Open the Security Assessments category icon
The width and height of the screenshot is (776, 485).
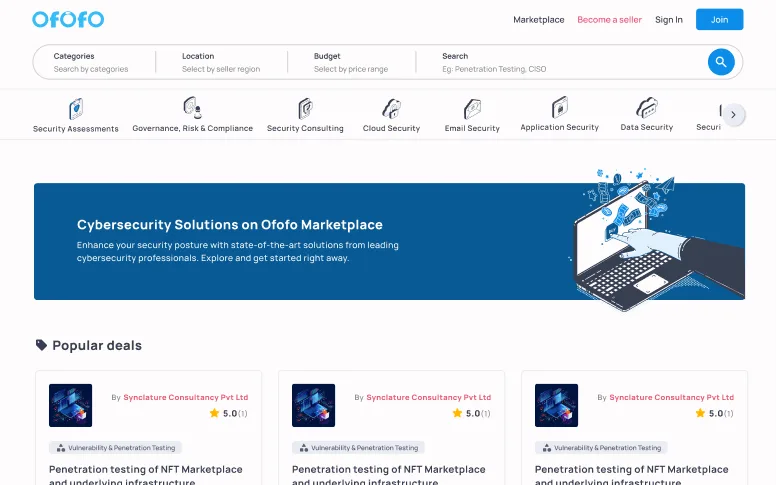76,109
